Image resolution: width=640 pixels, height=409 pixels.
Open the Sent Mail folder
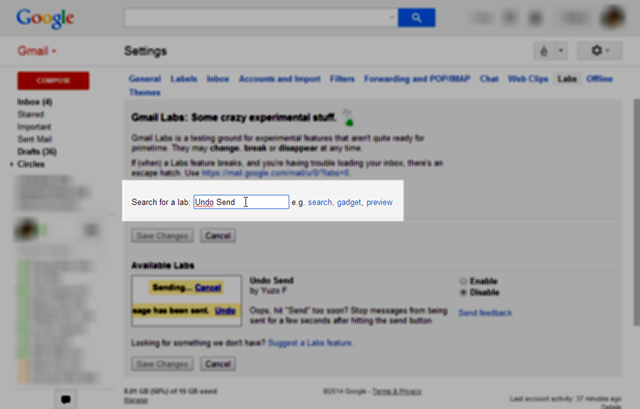click(35, 139)
